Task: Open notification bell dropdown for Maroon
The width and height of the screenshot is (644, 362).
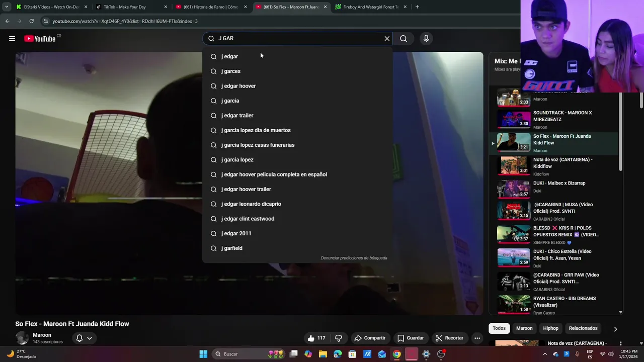Action: pyautogui.click(x=84, y=338)
